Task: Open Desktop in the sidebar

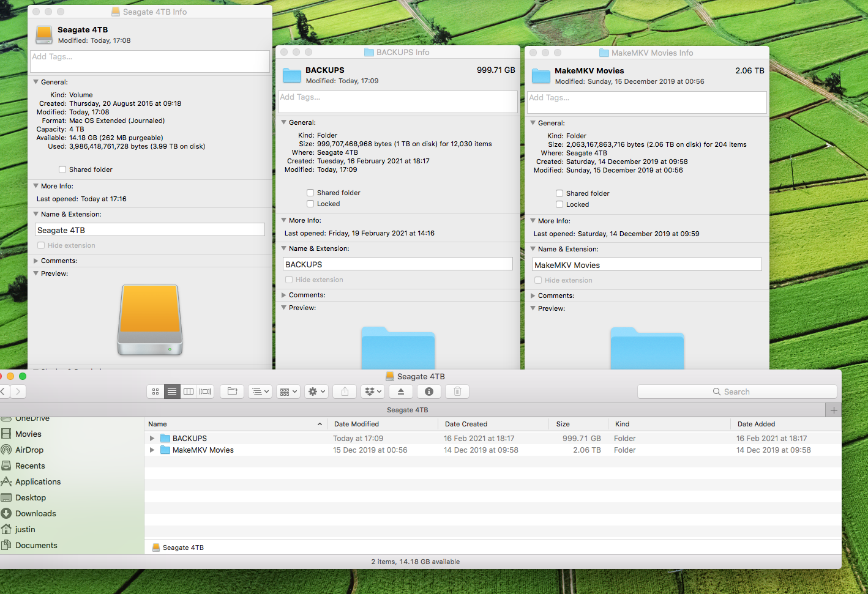Action: point(31,497)
